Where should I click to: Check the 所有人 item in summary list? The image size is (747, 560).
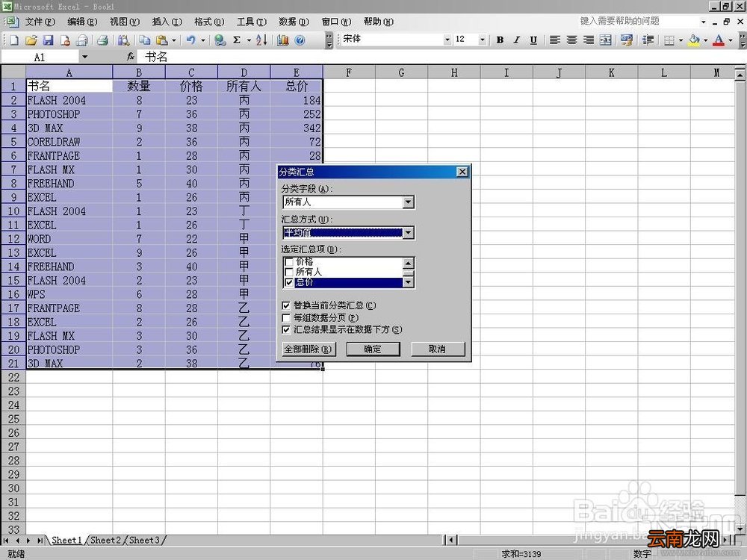[x=288, y=272]
